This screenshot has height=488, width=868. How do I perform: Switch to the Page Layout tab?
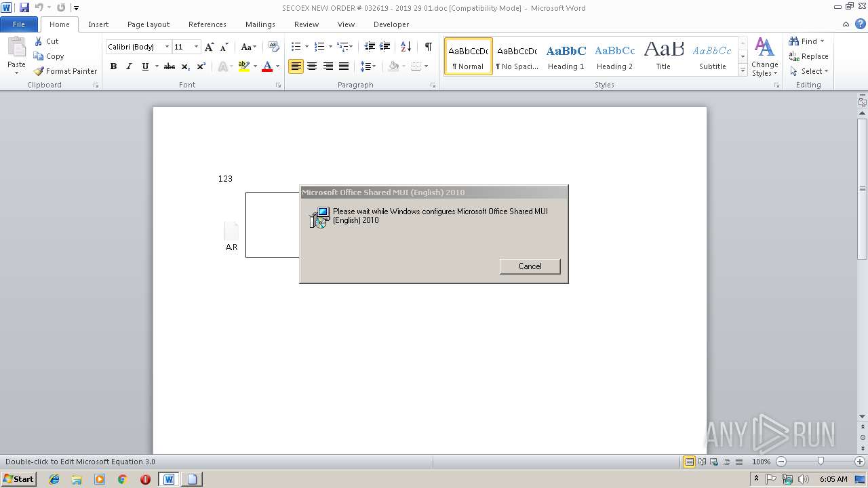[x=149, y=24]
